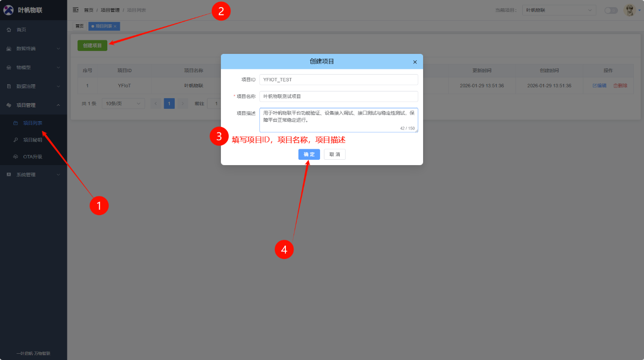The image size is (644, 360).
Task: Expand the 数智终端 sidebar menu
Action: click(x=33, y=49)
